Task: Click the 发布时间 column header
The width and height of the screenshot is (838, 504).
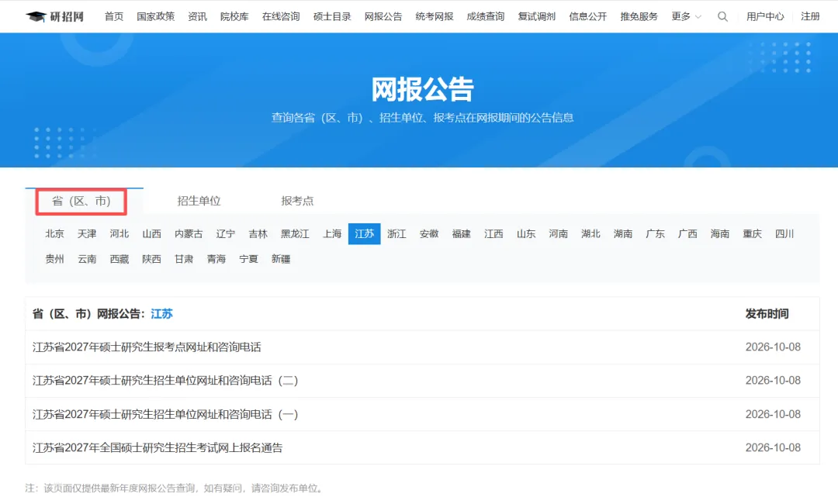Action: (767, 314)
